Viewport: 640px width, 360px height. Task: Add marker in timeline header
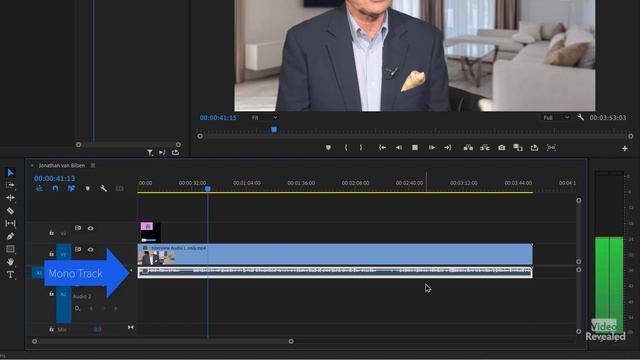point(87,189)
